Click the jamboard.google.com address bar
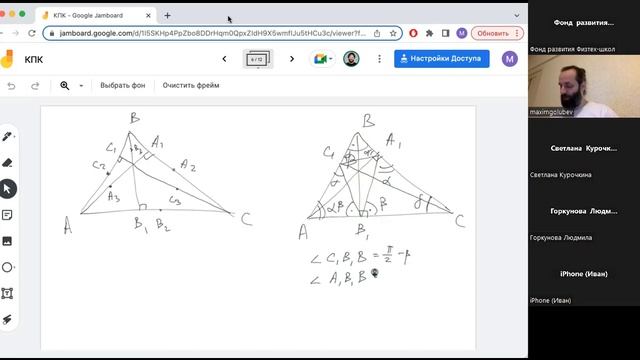Screen dimensions: 640x360 click(x=212, y=33)
